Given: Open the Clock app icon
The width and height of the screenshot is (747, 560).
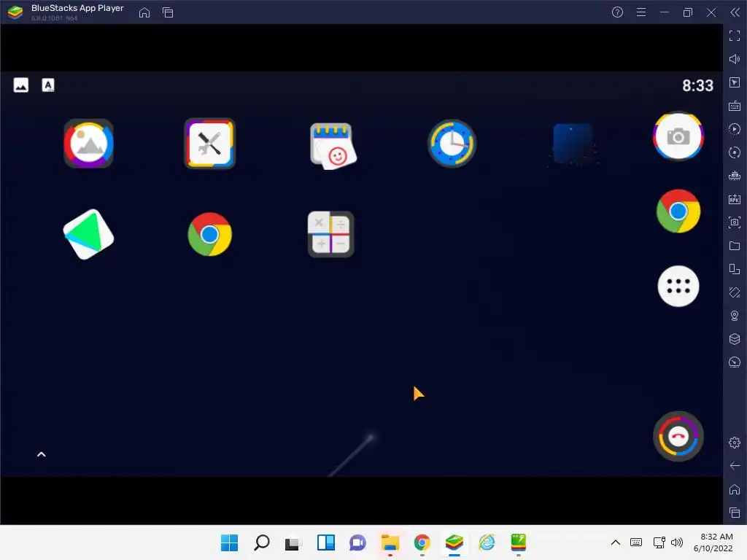Looking at the screenshot, I should [452, 144].
